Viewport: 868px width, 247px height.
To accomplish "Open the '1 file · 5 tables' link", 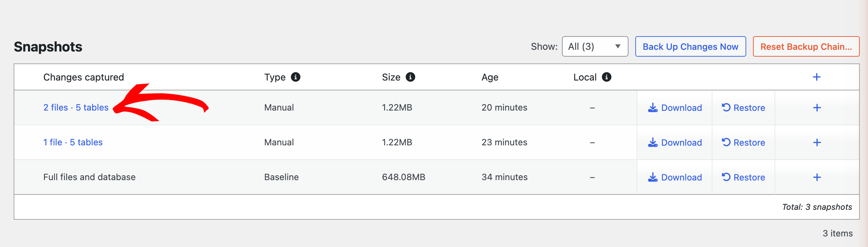I will 73,142.
